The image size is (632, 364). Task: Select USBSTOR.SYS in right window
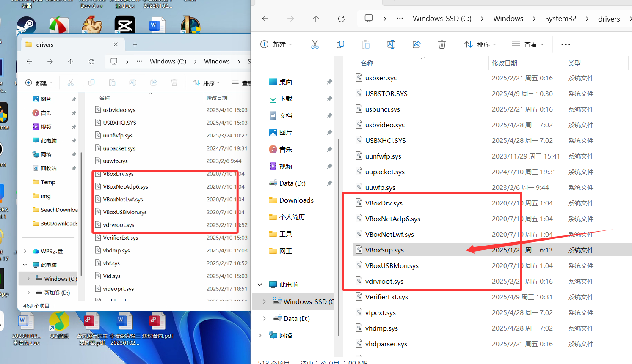coord(386,93)
